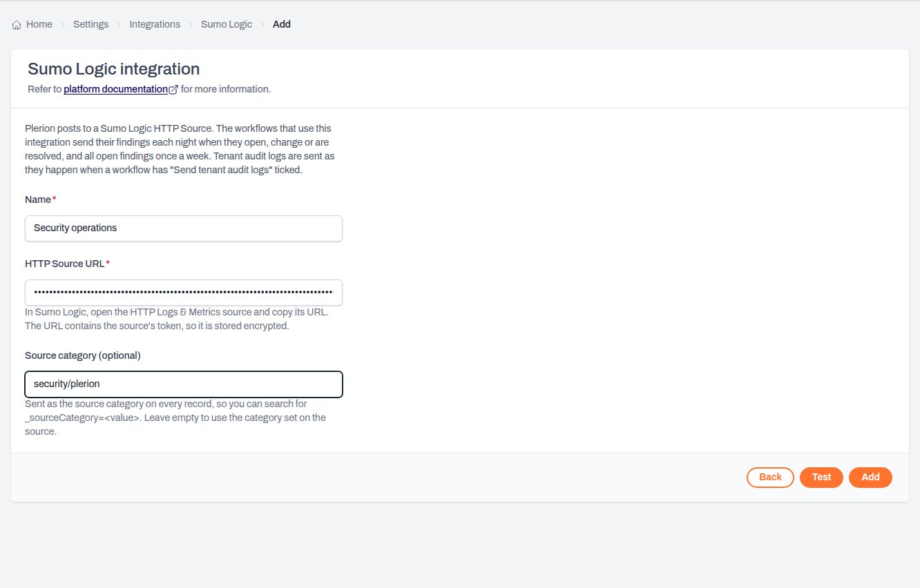Select the "Sumo Logic integration" heading
This screenshot has width=920, height=588.
(114, 69)
